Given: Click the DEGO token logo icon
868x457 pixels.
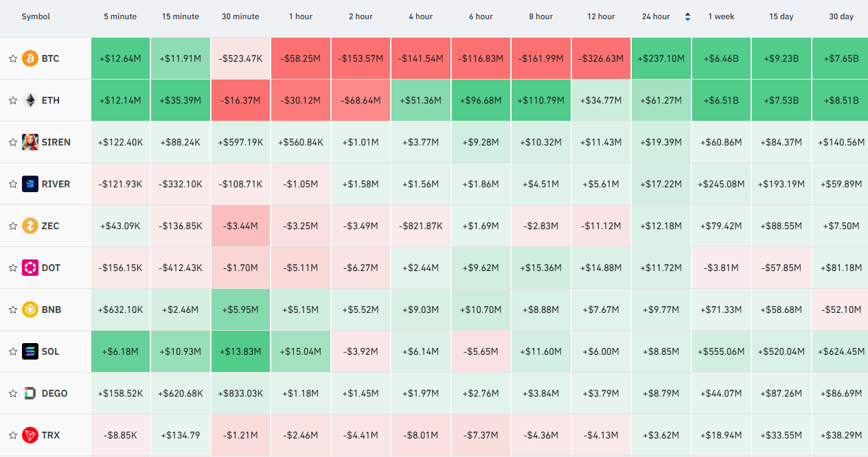Looking at the screenshot, I should [x=30, y=393].
